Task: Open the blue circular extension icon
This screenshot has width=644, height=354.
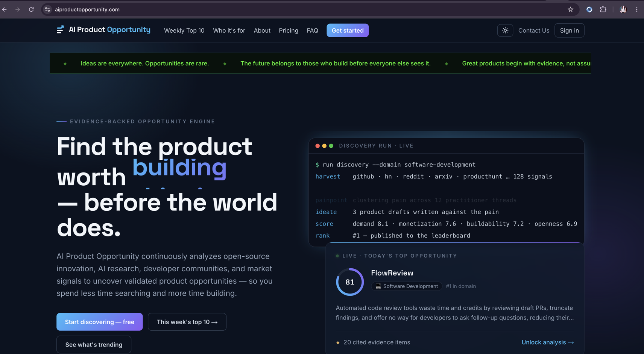Action: [x=589, y=9]
